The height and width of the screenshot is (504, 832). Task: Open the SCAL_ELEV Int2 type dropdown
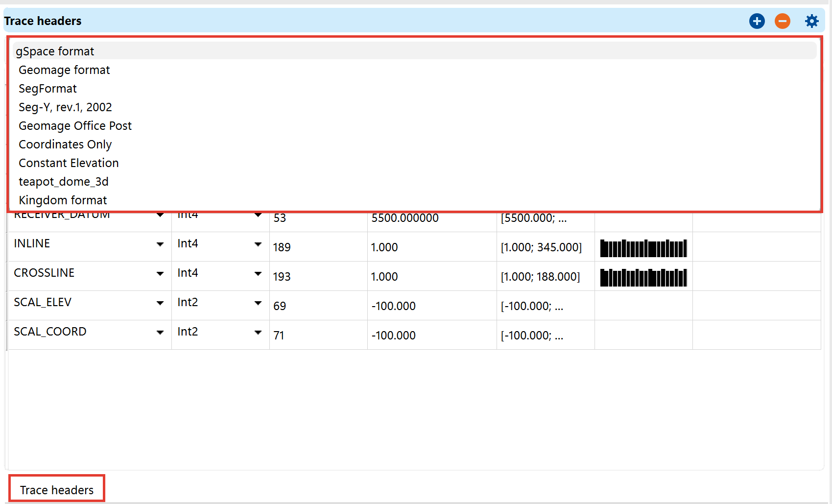[x=259, y=303]
